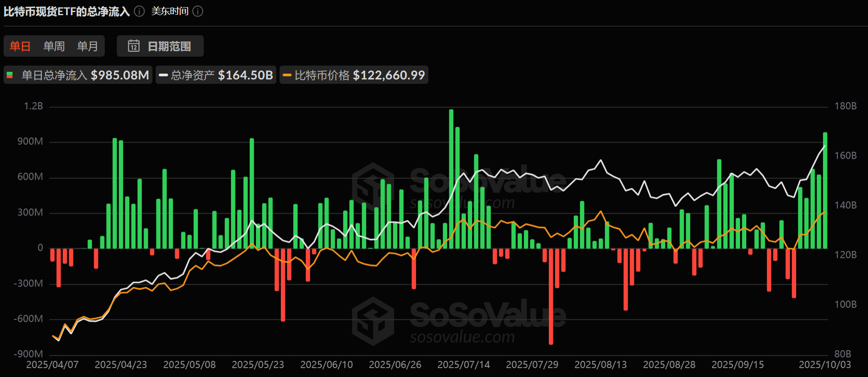Toggle the 单日总净流入 $985.08M legend series

[x=78, y=75]
